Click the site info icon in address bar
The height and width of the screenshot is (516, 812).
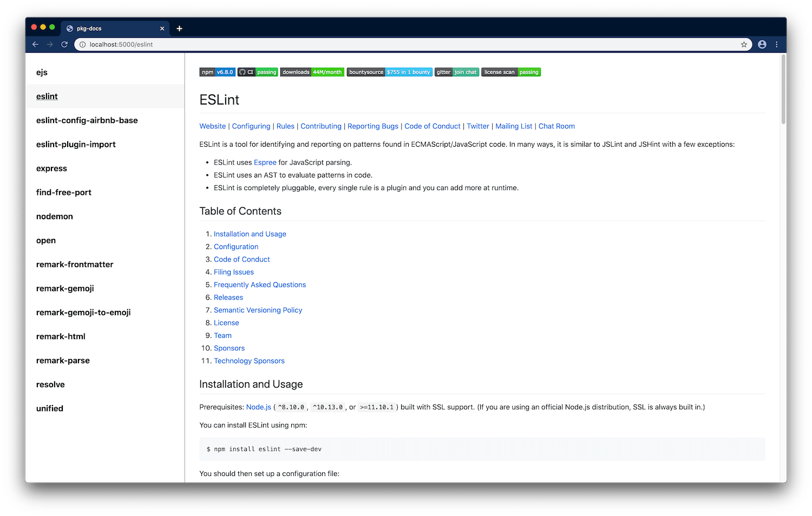(83, 44)
